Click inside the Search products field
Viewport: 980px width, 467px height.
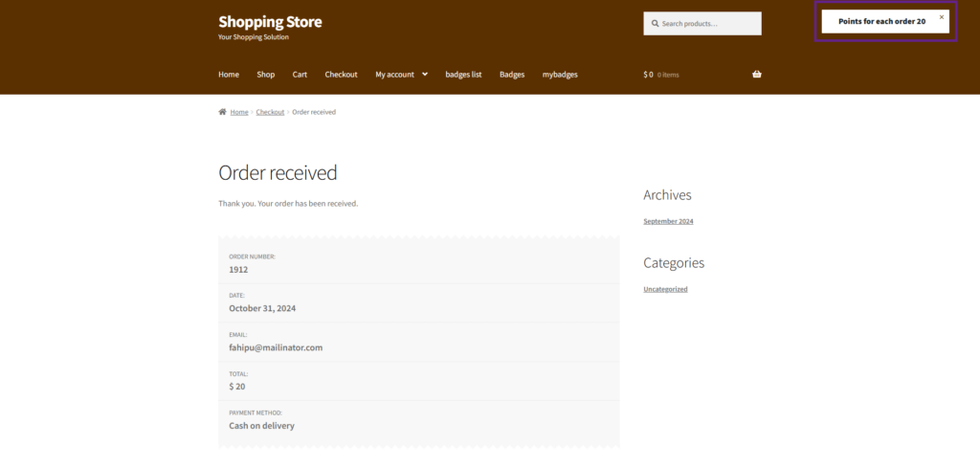[708, 24]
